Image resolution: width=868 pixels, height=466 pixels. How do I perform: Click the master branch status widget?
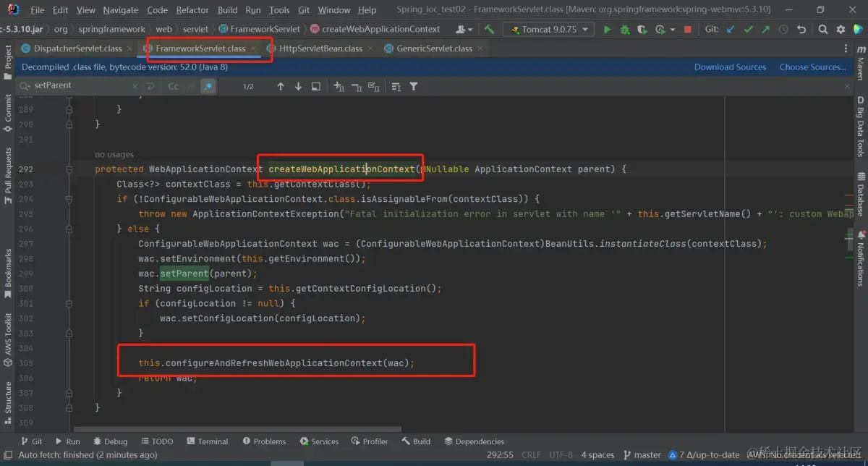click(642, 455)
